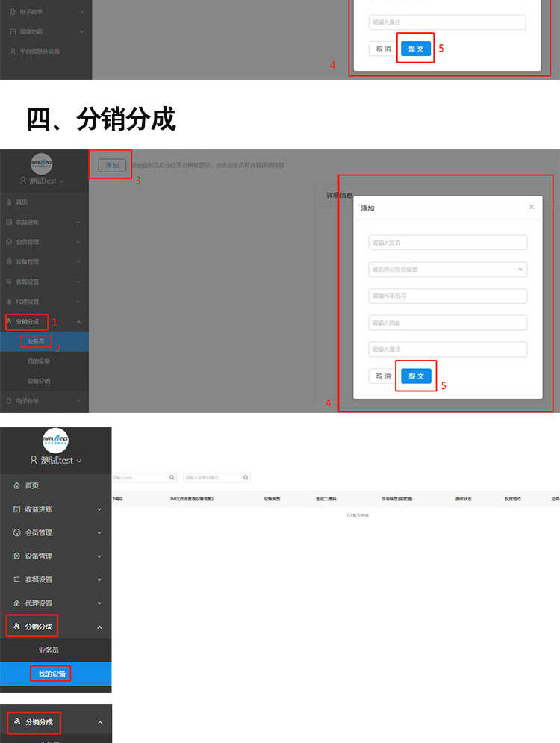Click 套餐设置 list icon in bright sidebar
Screen dimensions: 560x743
[16, 579]
